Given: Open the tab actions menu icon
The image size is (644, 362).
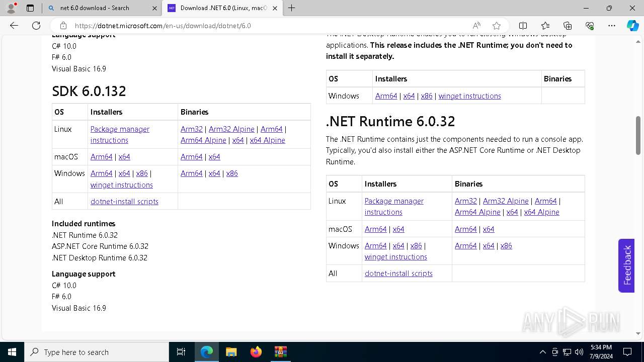Looking at the screenshot, I should 30,8.
